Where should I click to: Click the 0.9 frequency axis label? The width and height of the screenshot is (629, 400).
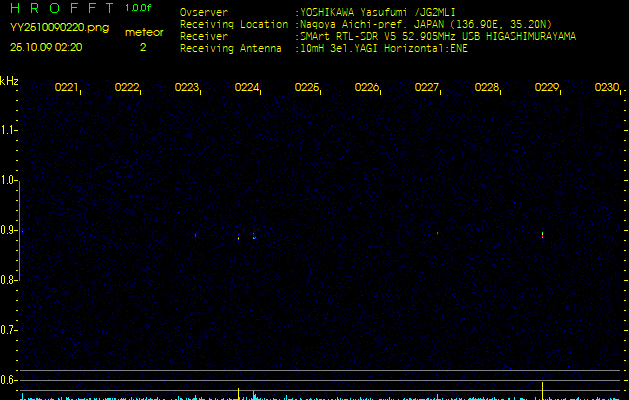point(8,230)
